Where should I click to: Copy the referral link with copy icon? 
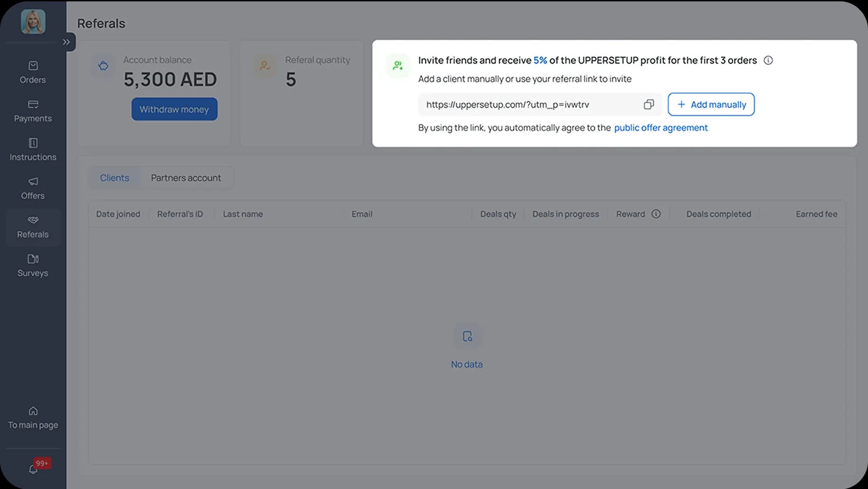point(648,104)
